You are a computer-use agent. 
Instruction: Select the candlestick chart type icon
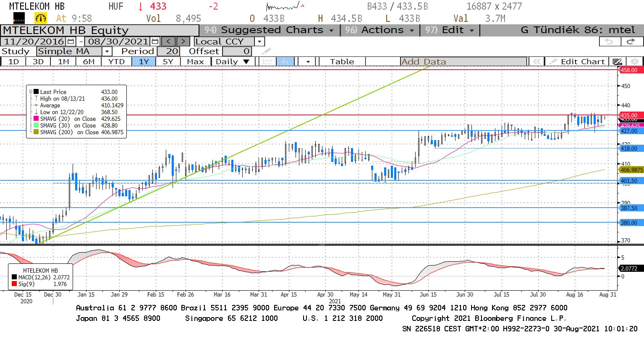tap(285, 62)
